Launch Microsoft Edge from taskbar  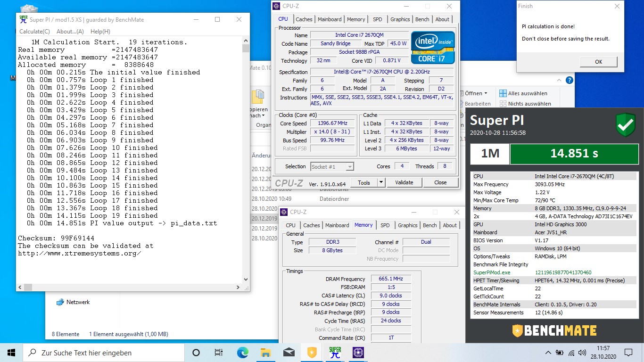pyautogui.click(x=242, y=352)
